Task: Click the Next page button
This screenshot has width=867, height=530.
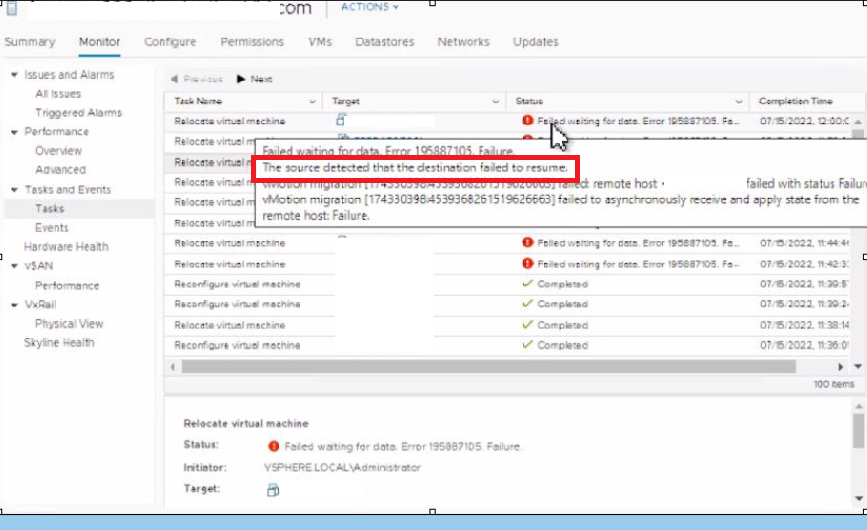Action: click(254, 79)
